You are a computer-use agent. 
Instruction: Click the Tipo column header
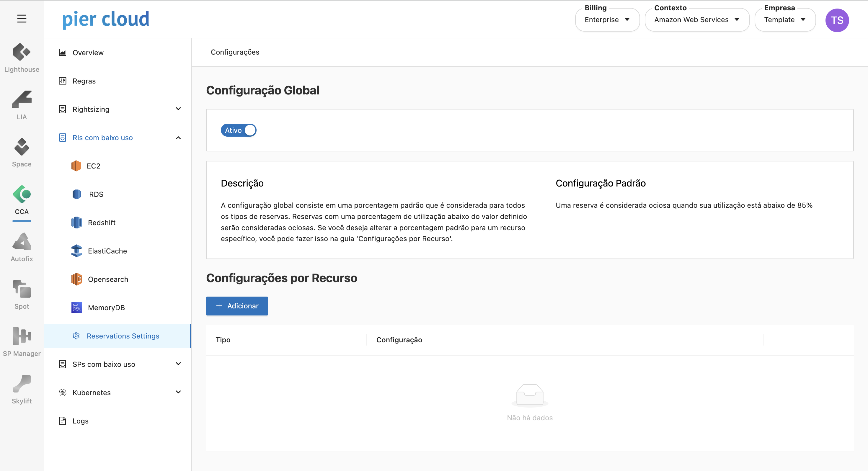(223, 340)
